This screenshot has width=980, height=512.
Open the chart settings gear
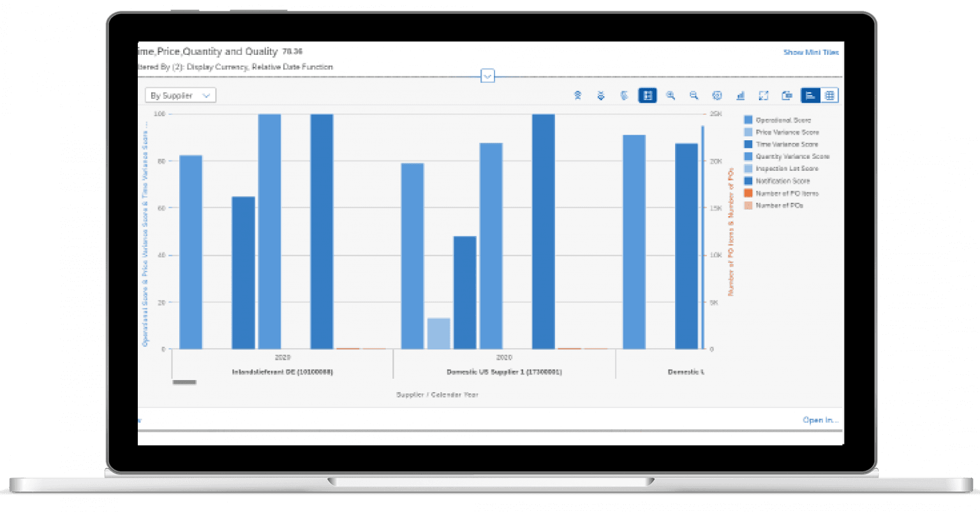717,96
